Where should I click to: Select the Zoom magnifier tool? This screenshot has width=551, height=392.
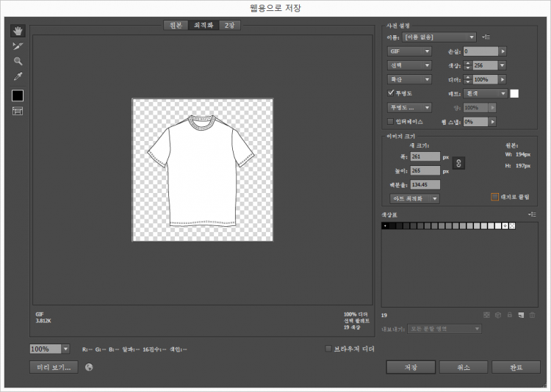click(x=18, y=61)
